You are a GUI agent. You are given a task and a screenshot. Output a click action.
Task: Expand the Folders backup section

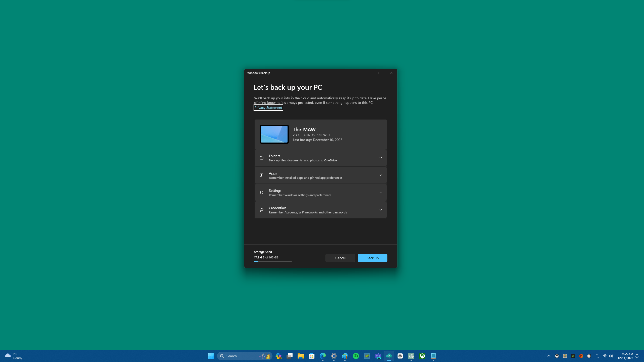pos(381,158)
